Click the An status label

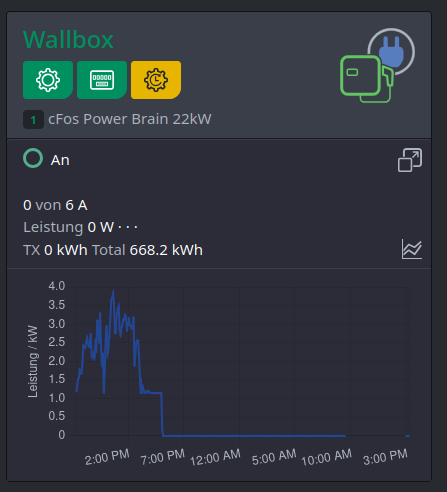pos(60,160)
